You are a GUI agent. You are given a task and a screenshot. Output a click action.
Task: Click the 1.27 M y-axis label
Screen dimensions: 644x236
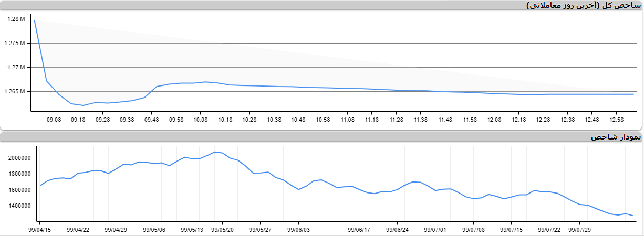16,68
